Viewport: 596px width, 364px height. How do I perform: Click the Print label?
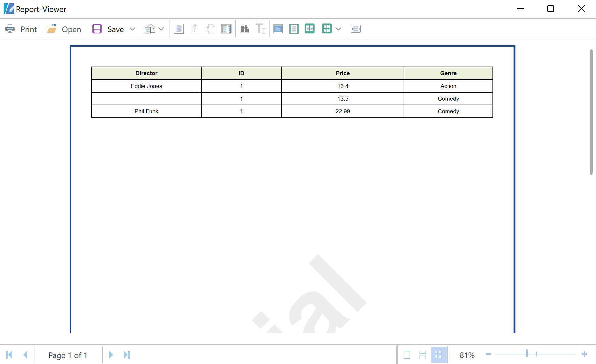(29, 29)
